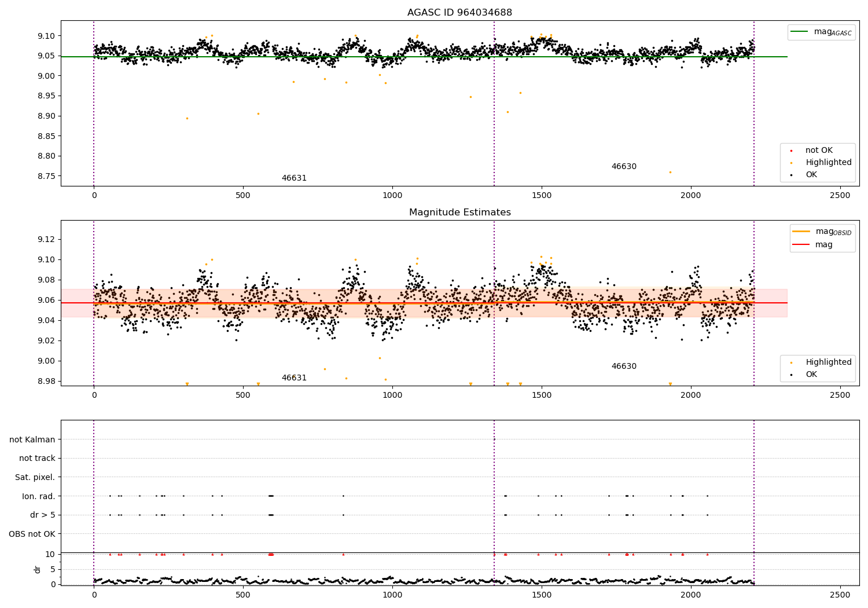Select the Highlighted legend entry in Magnitude Estimates plot
Image resolution: width=868 pixels, height=608 pixels.
[821, 362]
